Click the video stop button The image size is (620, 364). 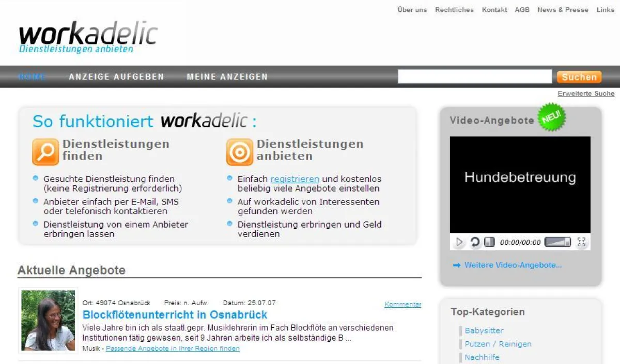[490, 242]
